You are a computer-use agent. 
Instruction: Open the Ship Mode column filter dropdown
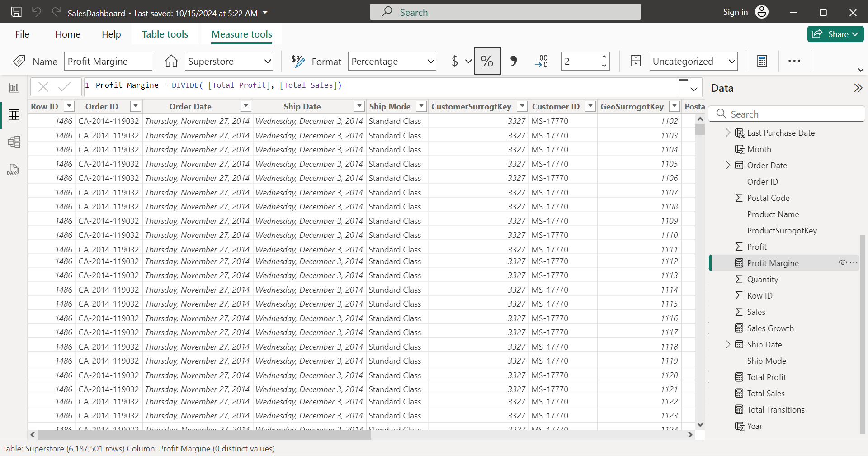click(x=421, y=106)
